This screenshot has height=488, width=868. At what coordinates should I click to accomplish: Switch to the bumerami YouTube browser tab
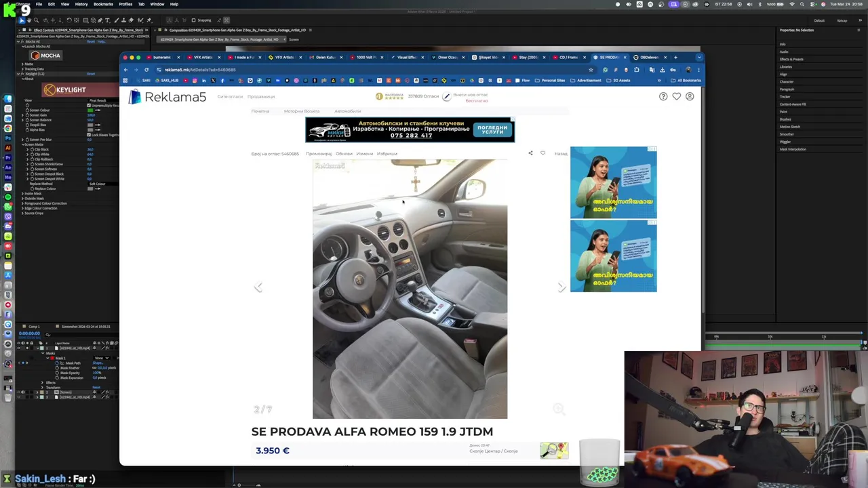pyautogui.click(x=161, y=58)
